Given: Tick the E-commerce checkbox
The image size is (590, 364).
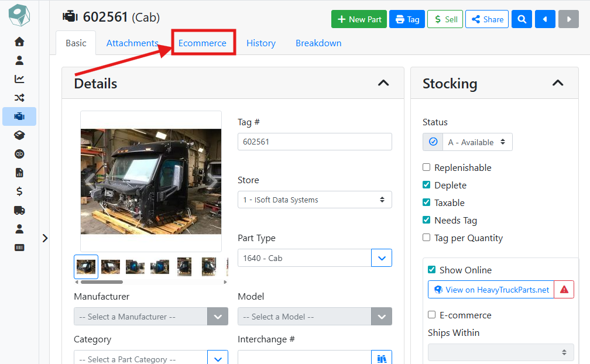Looking at the screenshot, I should coord(431,315).
